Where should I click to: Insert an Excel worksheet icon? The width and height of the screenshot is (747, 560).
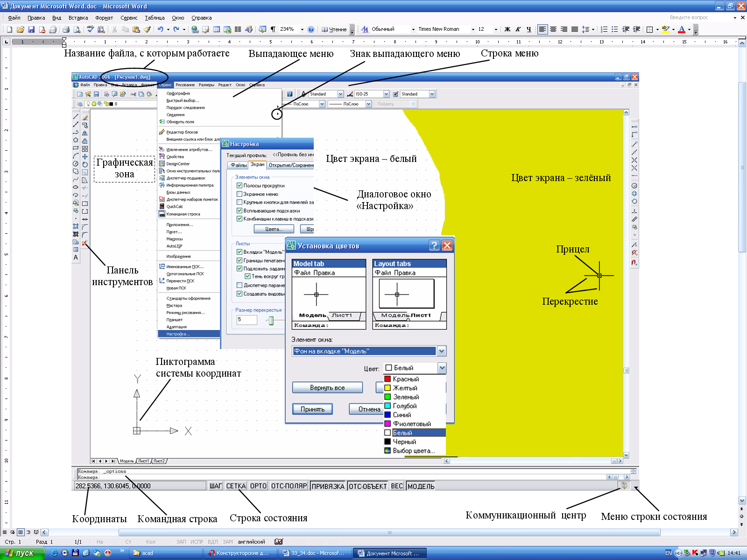click(227, 29)
